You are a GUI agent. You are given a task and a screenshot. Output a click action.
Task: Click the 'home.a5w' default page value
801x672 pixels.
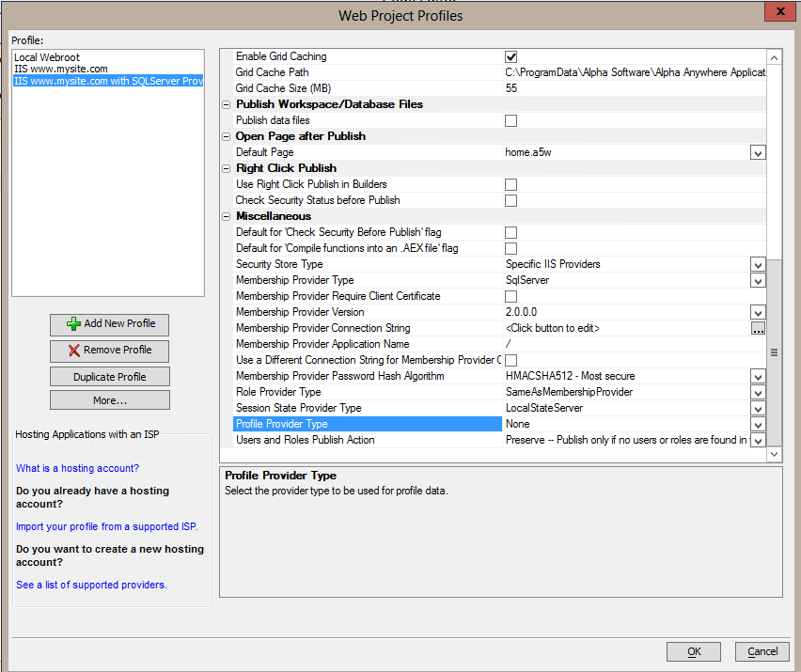pos(528,152)
